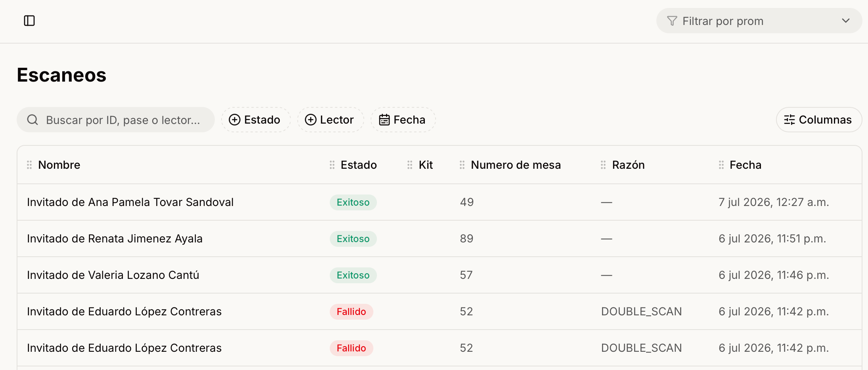Viewport: 868px width, 370px height.
Task: Click drag handle beside Kit column
Action: pyautogui.click(x=410, y=165)
